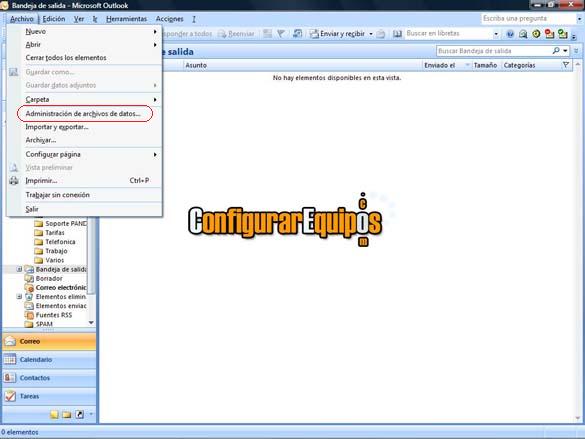Focus the Buscar en libretas field
The image size is (585, 439).
[x=448, y=34]
